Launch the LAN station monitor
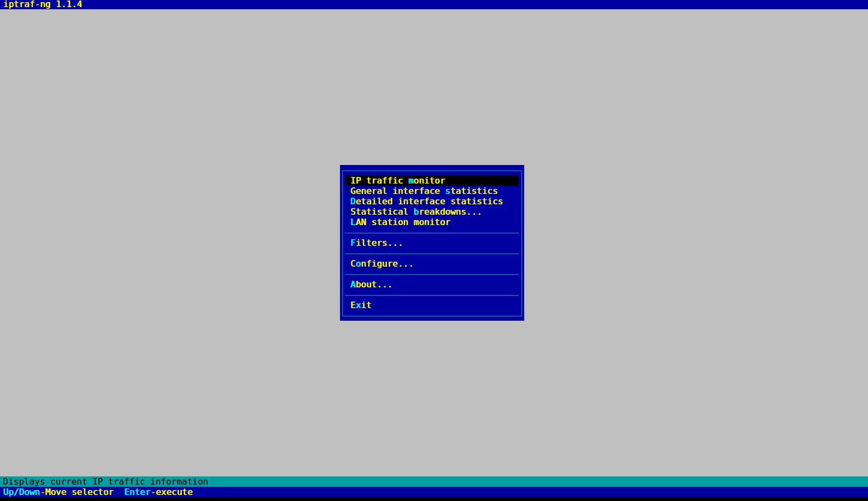Screen dimensions: 868x501 [400, 222]
